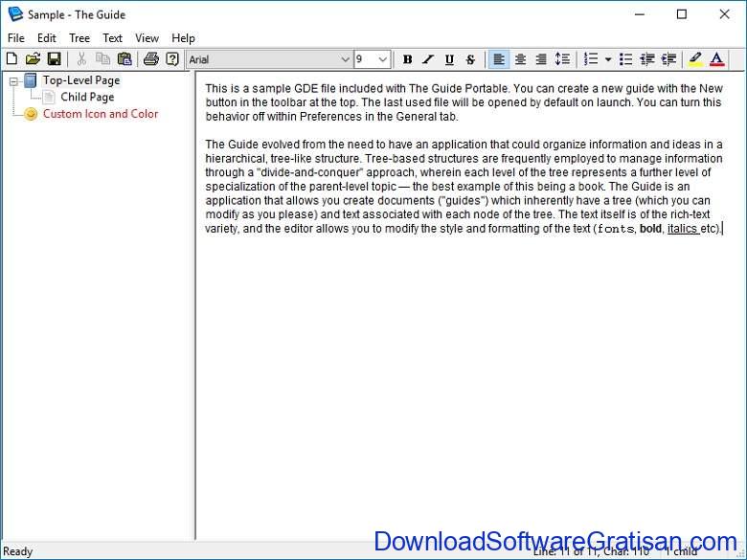This screenshot has height=560, width=747.
Task: Apply the red font color tool
Action: pos(717,59)
